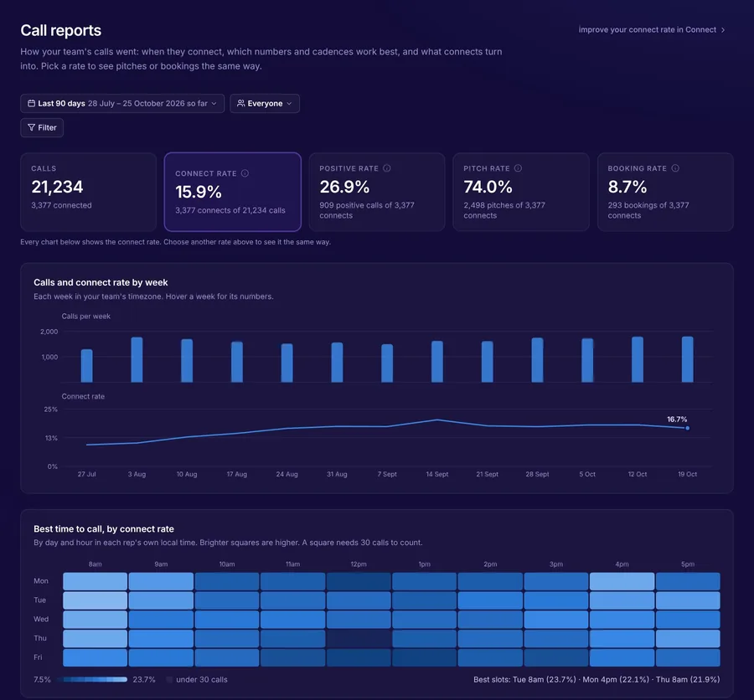The image size is (754, 700).
Task: Click the Mon 4pm heatmap square
Action: (x=622, y=581)
